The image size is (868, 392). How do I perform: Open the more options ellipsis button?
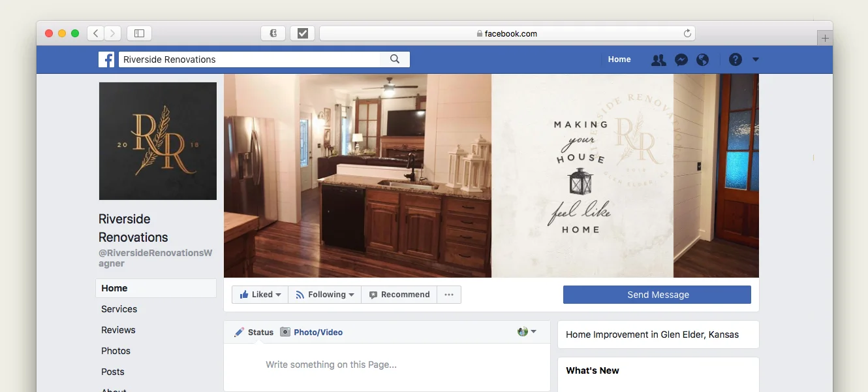click(449, 295)
